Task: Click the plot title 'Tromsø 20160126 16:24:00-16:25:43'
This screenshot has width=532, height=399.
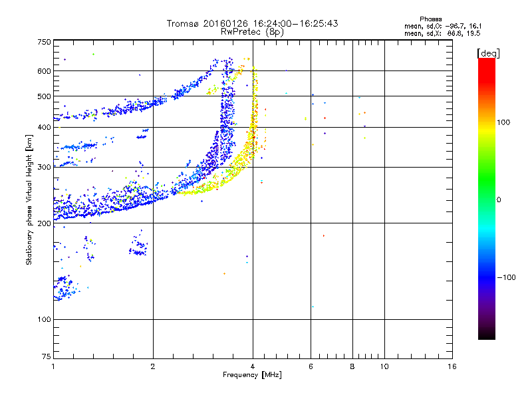Action: (x=252, y=23)
